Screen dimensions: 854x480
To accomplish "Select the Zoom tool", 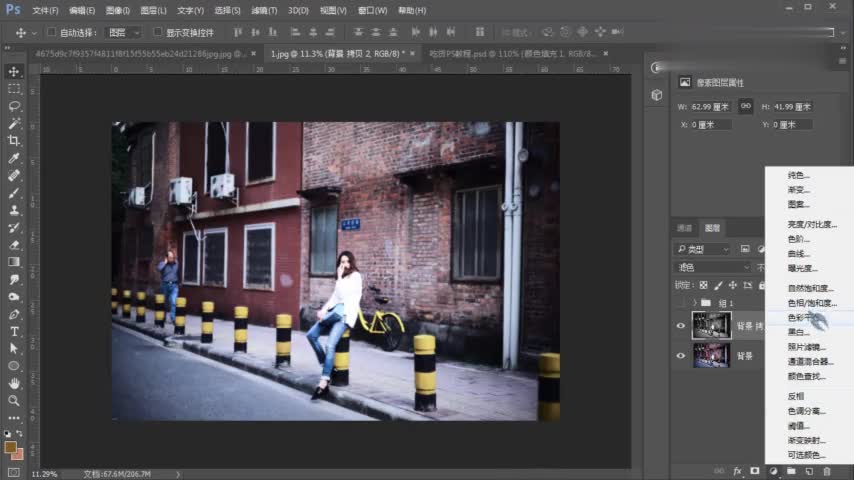I will point(14,400).
